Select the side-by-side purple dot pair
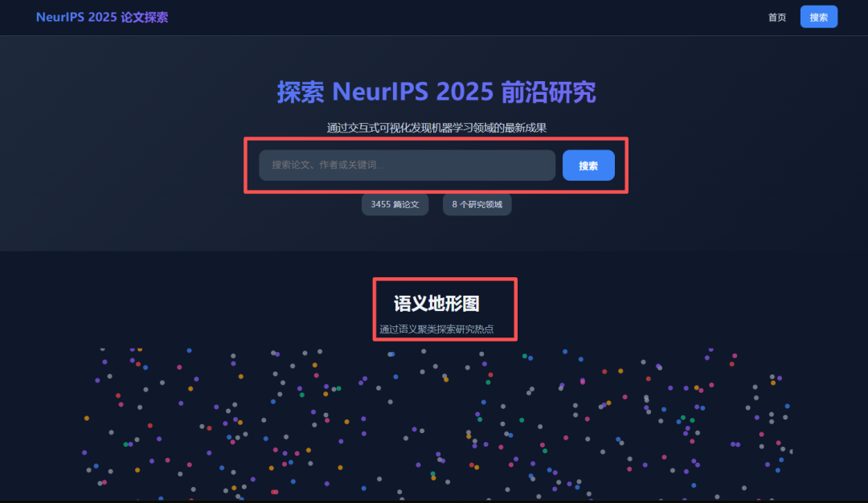 tap(735, 444)
